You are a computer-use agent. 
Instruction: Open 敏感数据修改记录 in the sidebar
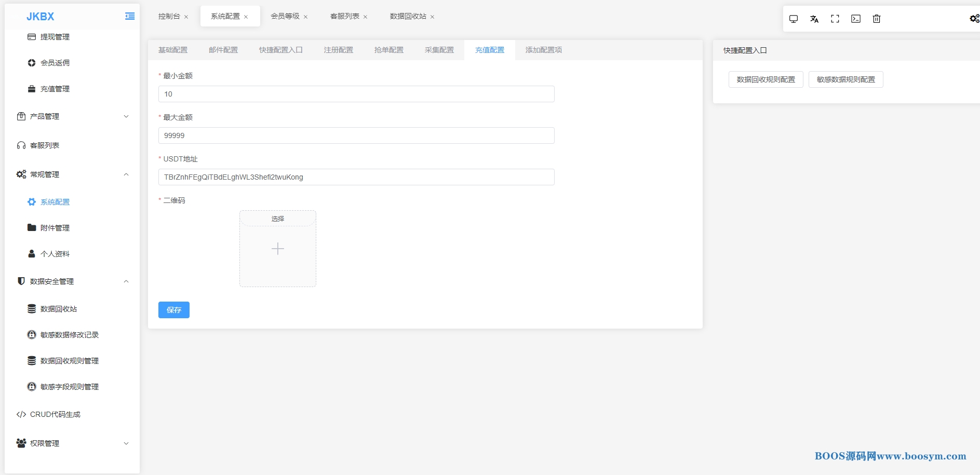69,335
